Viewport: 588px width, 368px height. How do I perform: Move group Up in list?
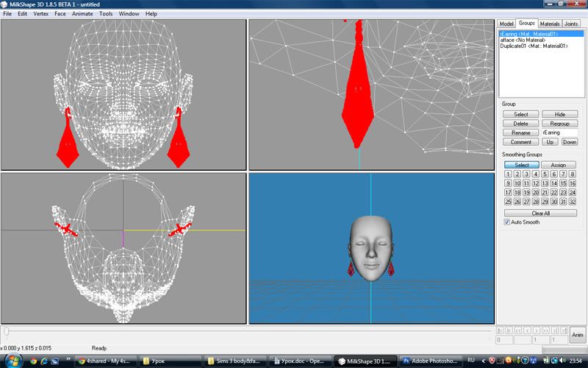click(550, 142)
